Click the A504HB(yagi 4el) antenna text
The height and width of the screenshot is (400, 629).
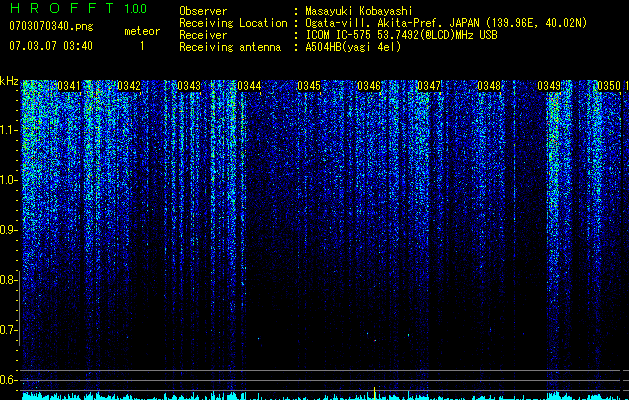(x=353, y=47)
